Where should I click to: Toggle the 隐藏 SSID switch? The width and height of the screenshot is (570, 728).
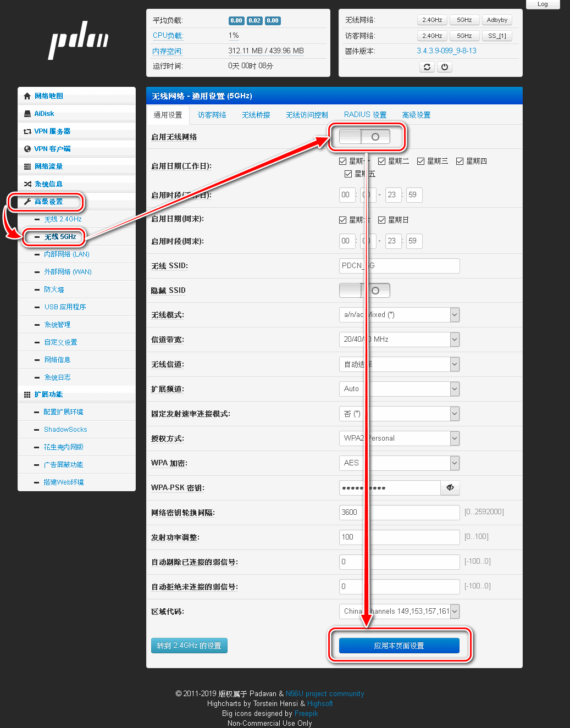(x=364, y=290)
